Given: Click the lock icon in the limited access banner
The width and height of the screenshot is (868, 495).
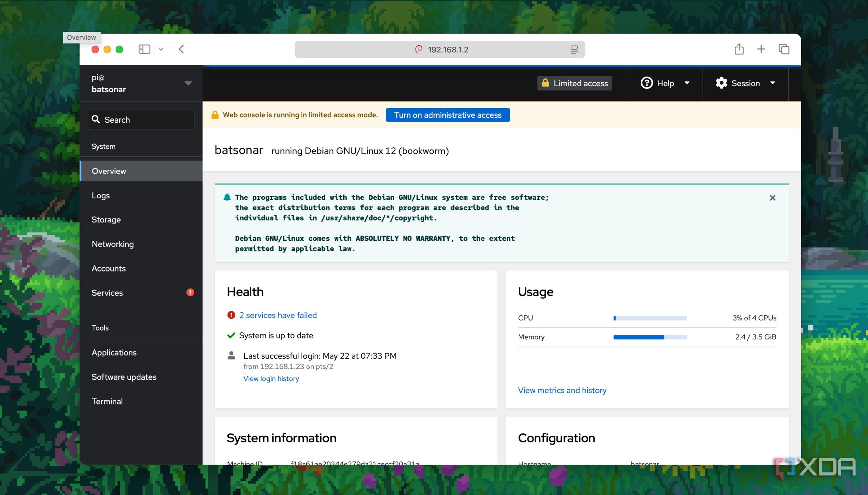Looking at the screenshot, I should (215, 115).
